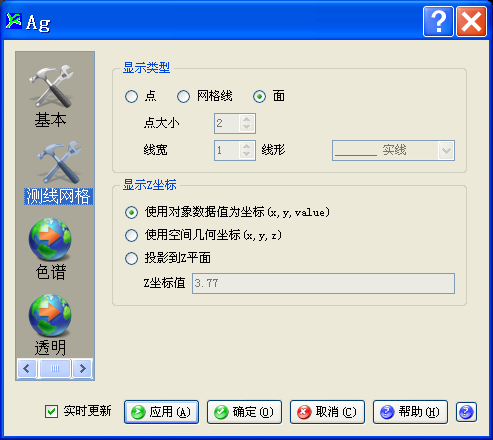493x440 pixels.
Task: Click the Z坐标值 input field
Action: click(323, 284)
